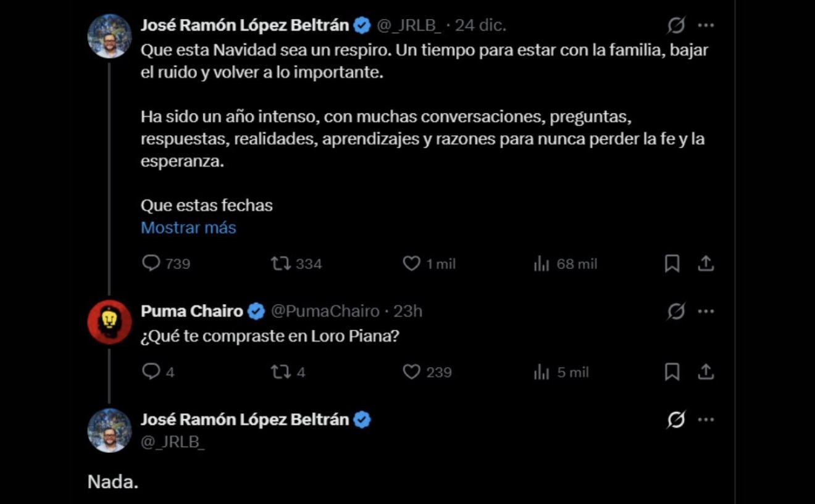815x504 pixels.
Task: Open the 24 dic. post timestamp
Action: pos(480,25)
